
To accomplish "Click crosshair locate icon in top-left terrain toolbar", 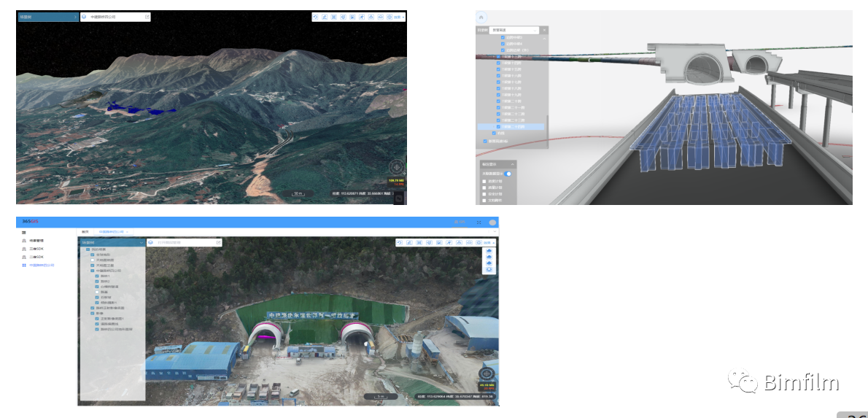I will point(390,18).
